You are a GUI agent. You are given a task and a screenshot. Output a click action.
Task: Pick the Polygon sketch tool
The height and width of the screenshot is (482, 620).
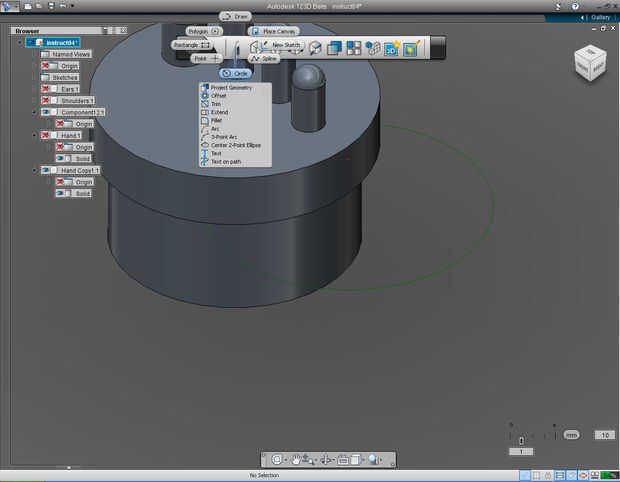tap(203, 31)
